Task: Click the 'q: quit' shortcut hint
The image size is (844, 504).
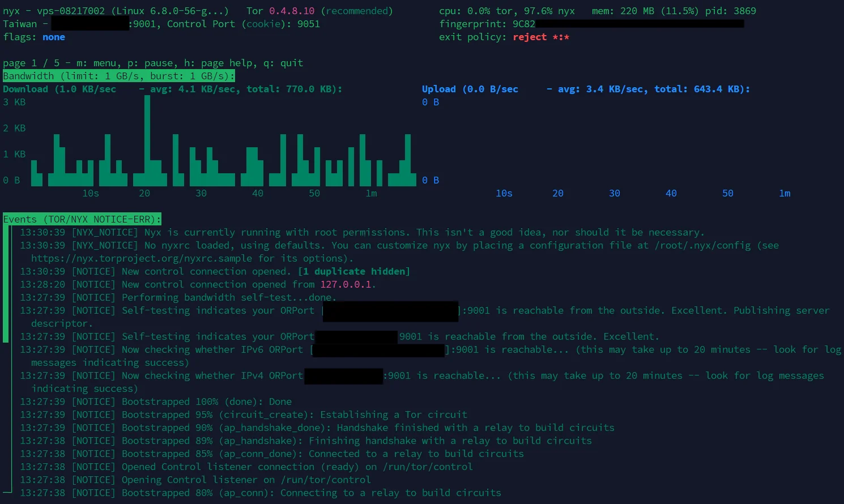Action: [283, 63]
